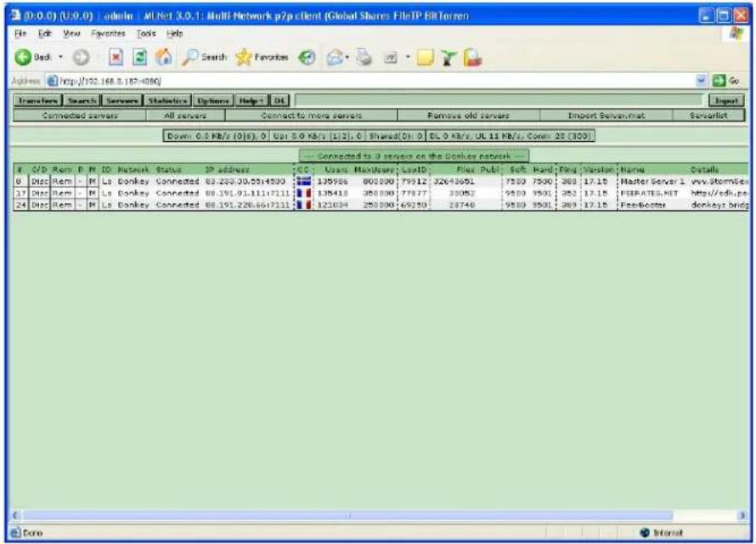This screenshot has width=756, height=544.
Task: Click the Print icon in toolbar
Action: pyautogui.click(x=364, y=58)
